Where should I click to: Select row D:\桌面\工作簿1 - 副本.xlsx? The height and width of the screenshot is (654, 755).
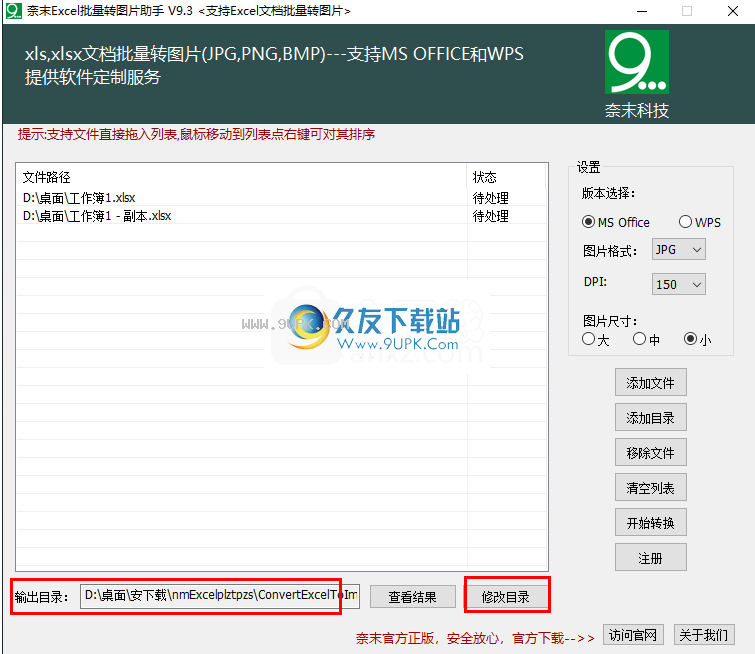[282, 216]
